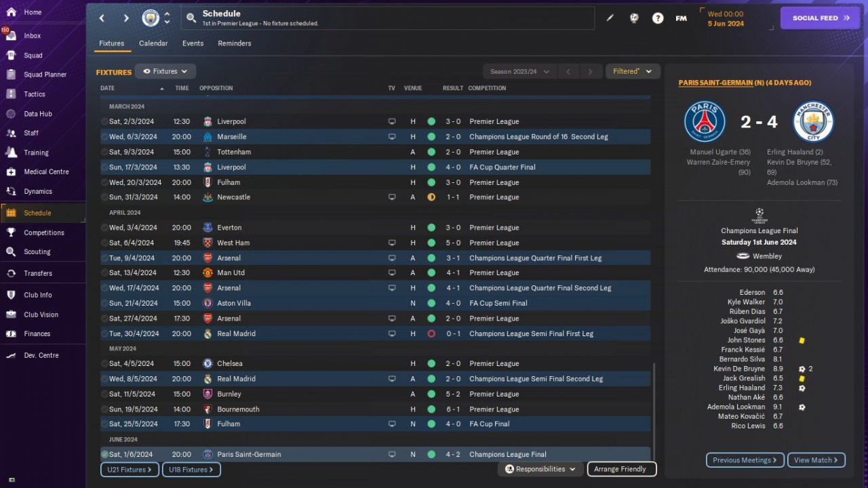This screenshot has width=868, height=488.
Task: Go to the Home screen icon
Action: tap(11, 12)
